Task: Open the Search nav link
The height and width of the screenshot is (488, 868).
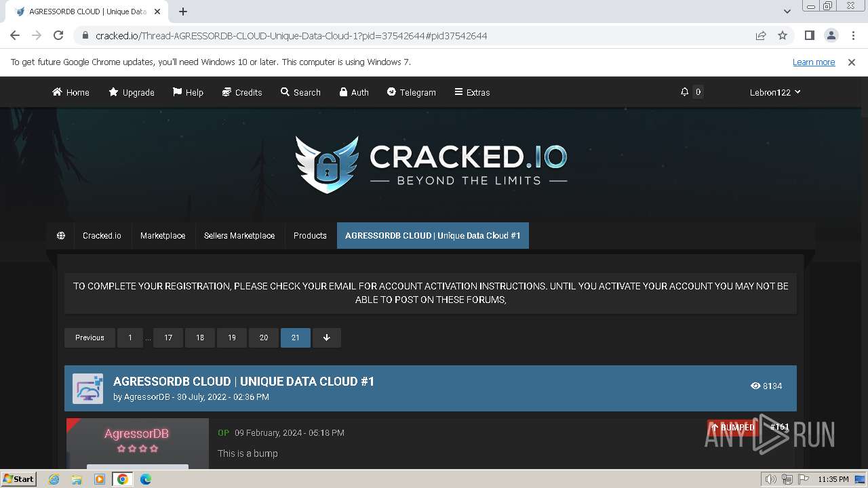Action: click(x=300, y=92)
